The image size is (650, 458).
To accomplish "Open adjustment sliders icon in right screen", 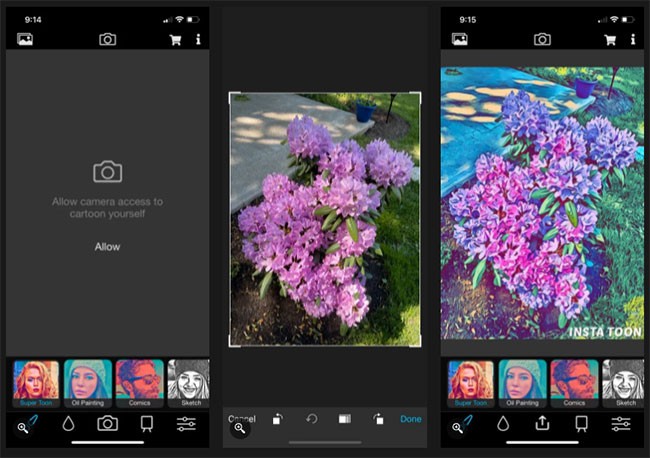I will point(622,423).
